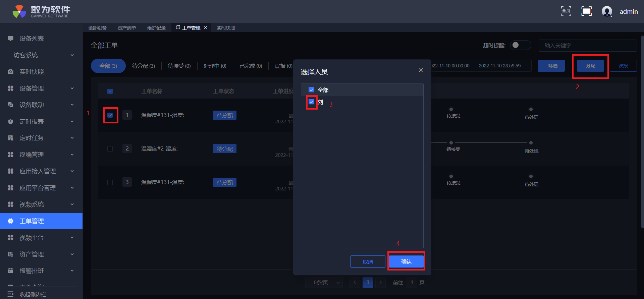
Task: Uncheck row 1 温湿度#131-湿度 checkbox
Action: click(x=110, y=115)
